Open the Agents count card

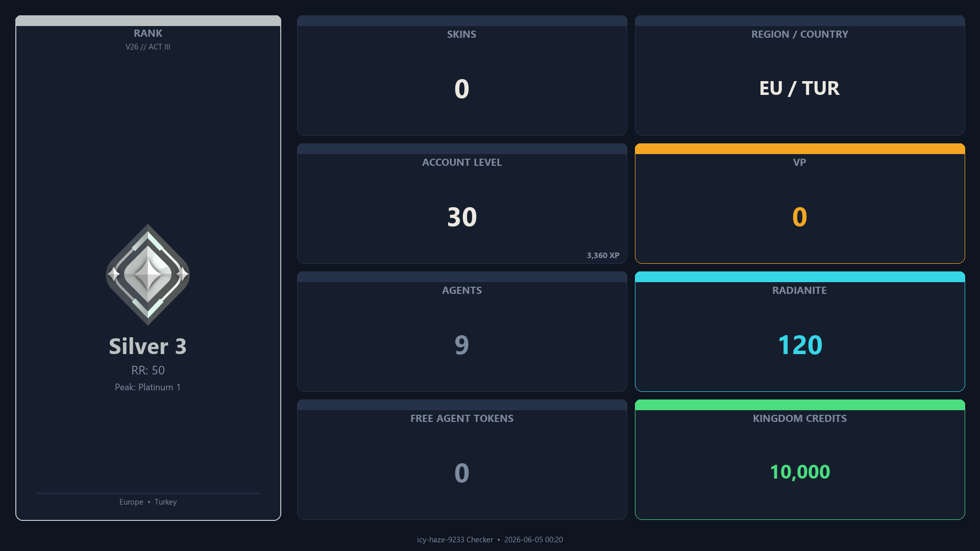point(462,332)
